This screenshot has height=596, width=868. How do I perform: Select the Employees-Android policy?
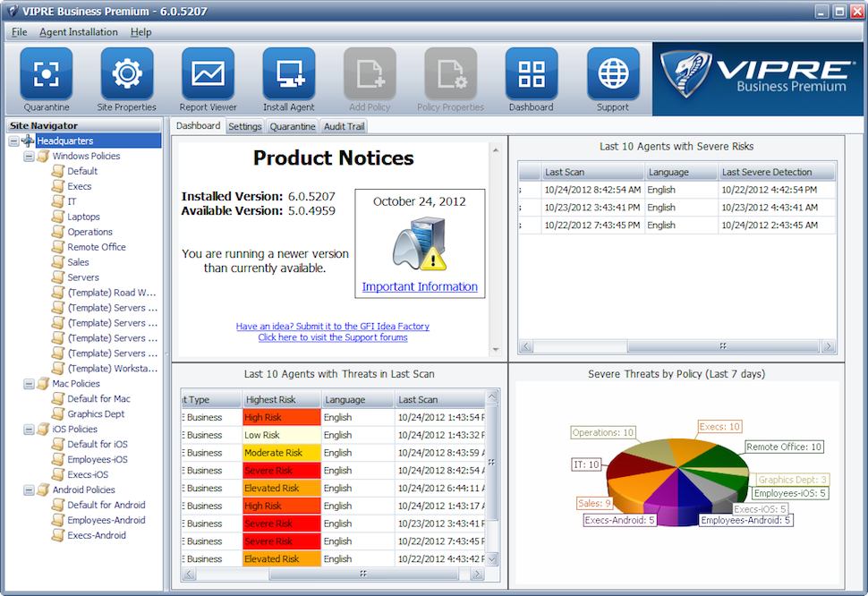(x=106, y=520)
